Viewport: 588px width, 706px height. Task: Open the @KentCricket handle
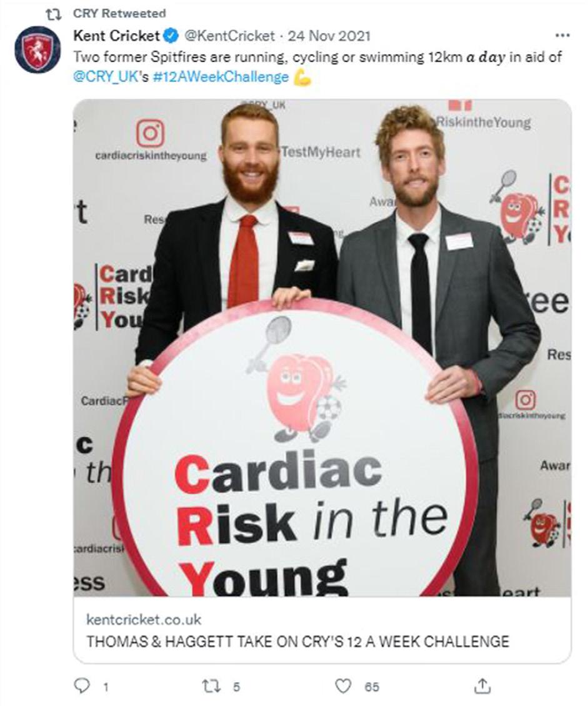(x=229, y=35)
